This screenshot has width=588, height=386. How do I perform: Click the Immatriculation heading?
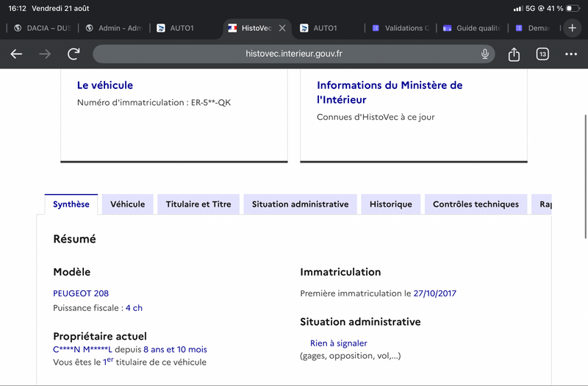pyautogui.click(x=340, y=272)
